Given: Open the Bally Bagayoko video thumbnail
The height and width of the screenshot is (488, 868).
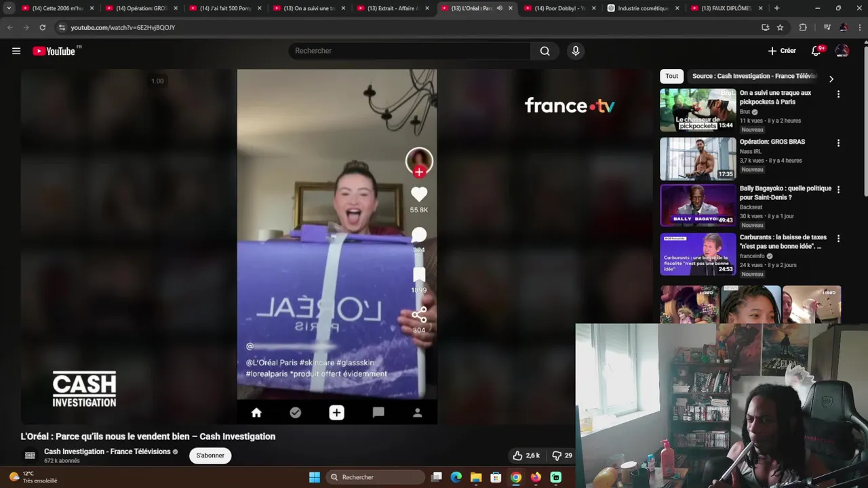Looking at the screenshot, I should (x=698, y=205).
